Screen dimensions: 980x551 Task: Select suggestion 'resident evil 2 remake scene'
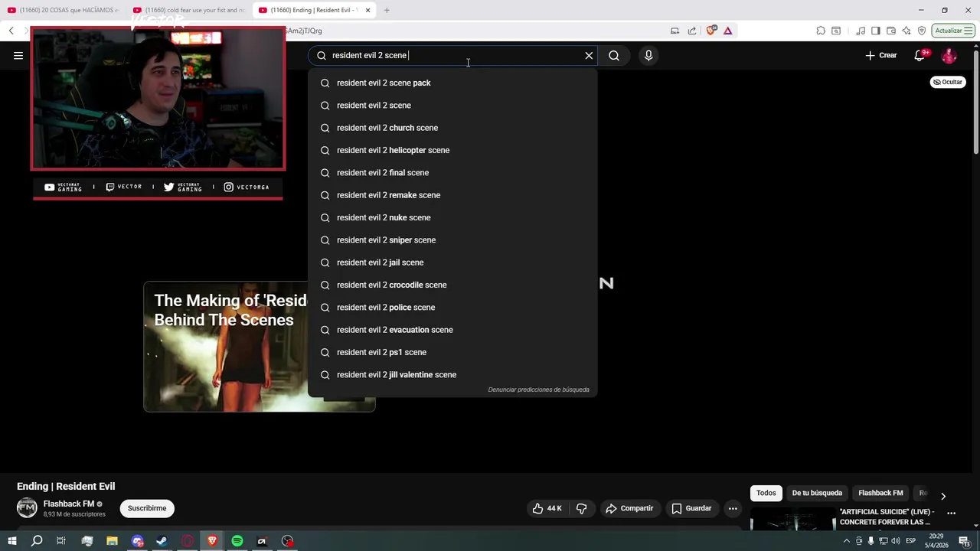452,195
